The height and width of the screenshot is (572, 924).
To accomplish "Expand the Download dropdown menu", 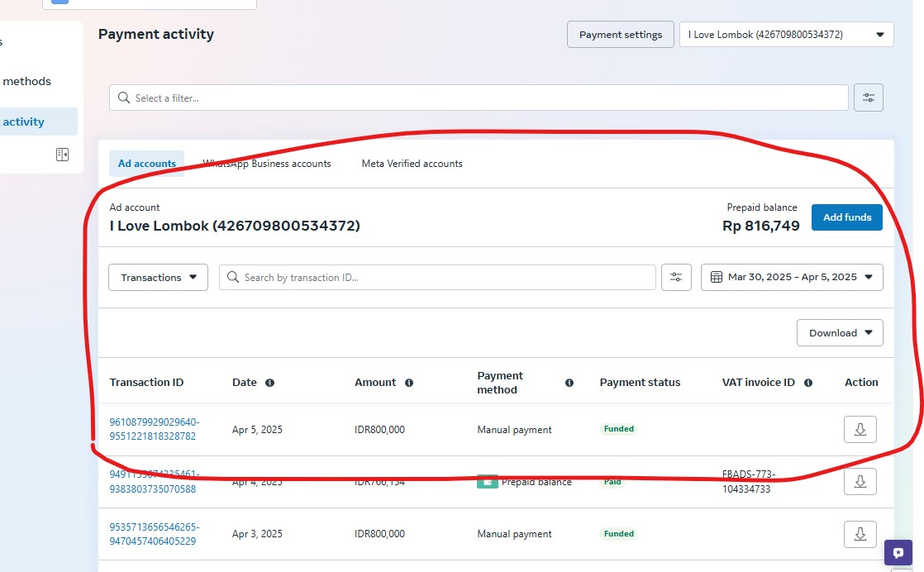I will [839, 333].
